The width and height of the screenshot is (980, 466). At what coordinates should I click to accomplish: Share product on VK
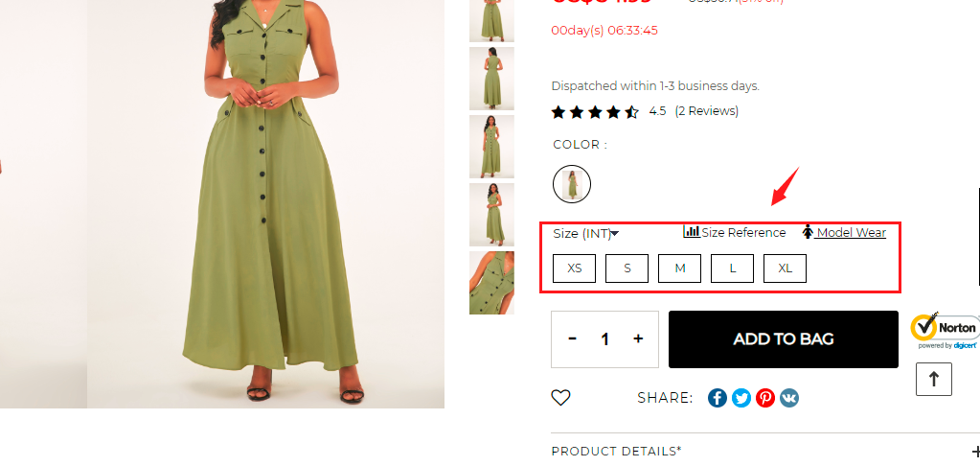tap(789, 398)
